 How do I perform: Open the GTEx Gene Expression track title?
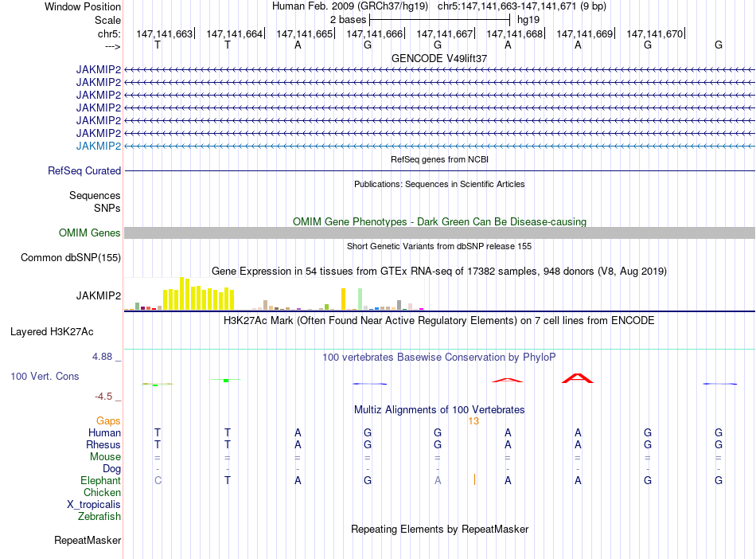(x=439, y=271)
